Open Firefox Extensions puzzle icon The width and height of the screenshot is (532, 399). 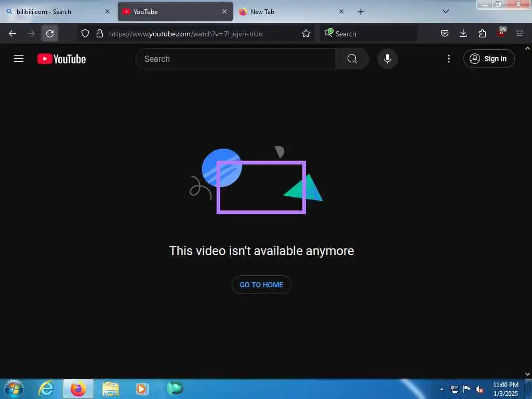(482, 33)
